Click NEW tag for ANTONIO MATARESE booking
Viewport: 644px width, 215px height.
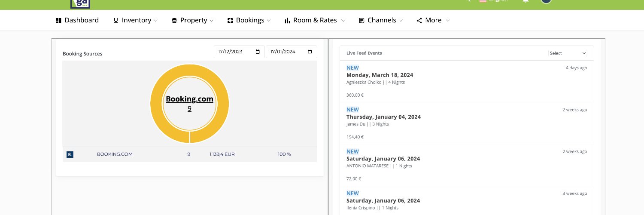pyautogui.click(x=352, y=151)
